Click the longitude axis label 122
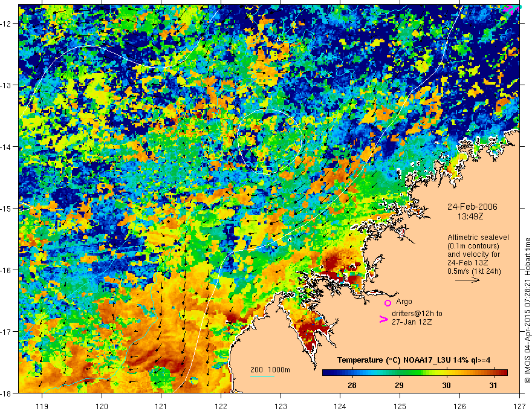The height and width of the screenshot is (411, 532). (x=221, y=406)
